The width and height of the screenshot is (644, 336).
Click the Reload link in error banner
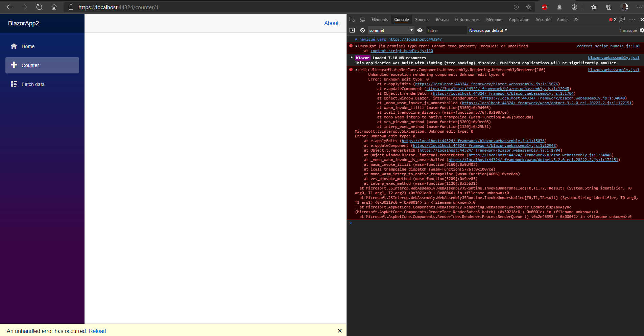[x=97, y=331]
